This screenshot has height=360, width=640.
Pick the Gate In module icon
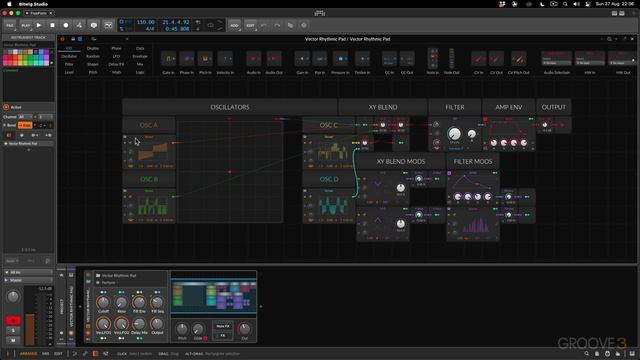point(168,59)
